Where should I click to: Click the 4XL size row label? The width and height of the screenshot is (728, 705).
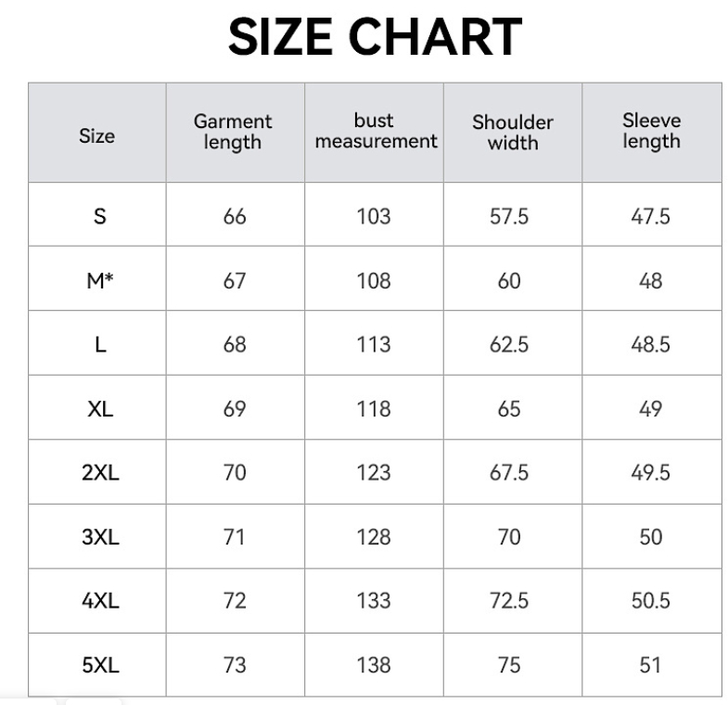[100, 600]
